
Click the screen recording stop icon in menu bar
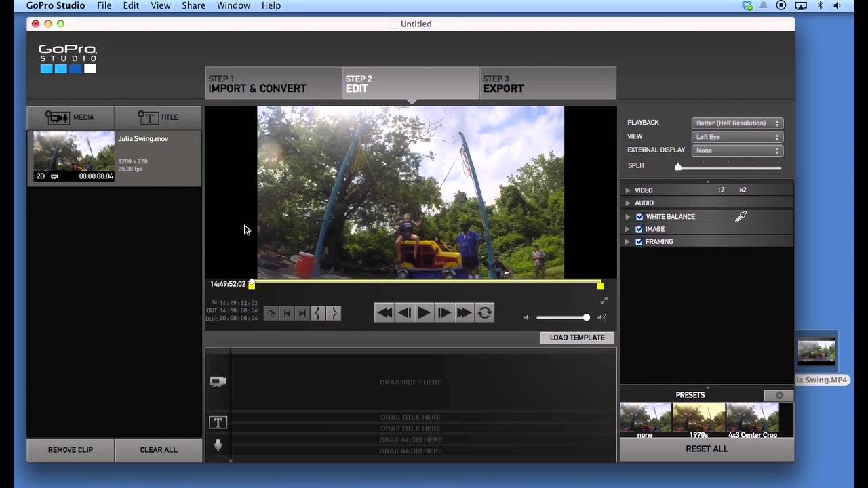[781, 5]
